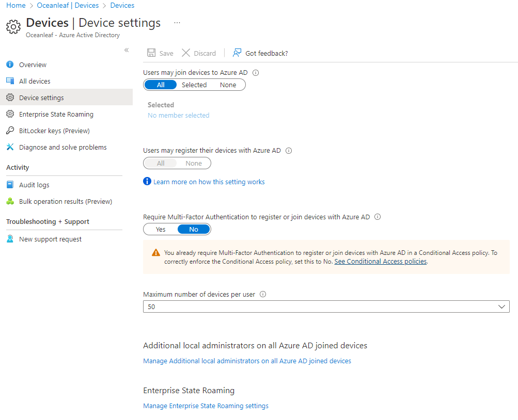This screenshot has height=420, width=518.
Task: Open Manage Enterprise State Roaming settings link
Action: click(x=206, y=406)
